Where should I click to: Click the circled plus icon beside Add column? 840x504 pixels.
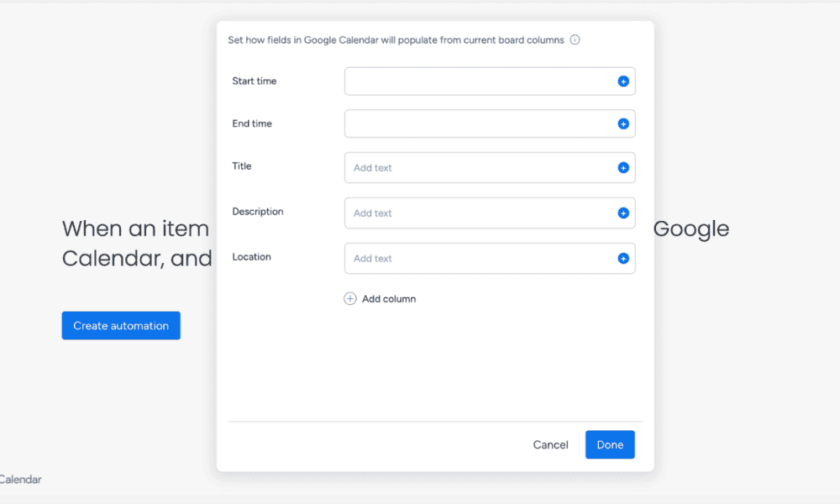pos(350,299)
